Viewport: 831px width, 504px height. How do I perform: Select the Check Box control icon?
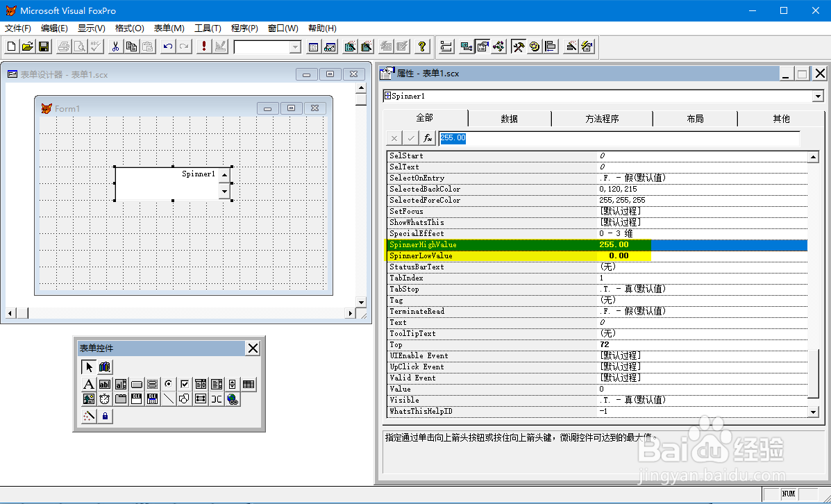pos(185,384)
